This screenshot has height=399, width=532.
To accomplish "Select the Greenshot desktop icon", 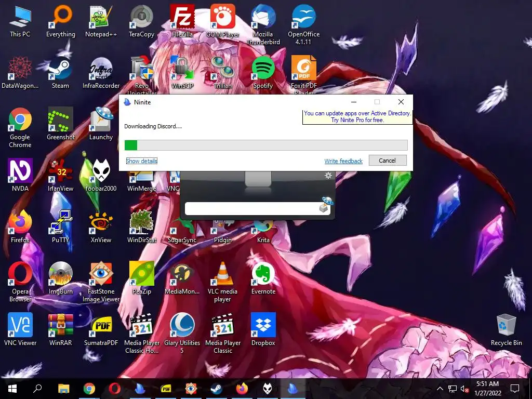I will 61,124.
